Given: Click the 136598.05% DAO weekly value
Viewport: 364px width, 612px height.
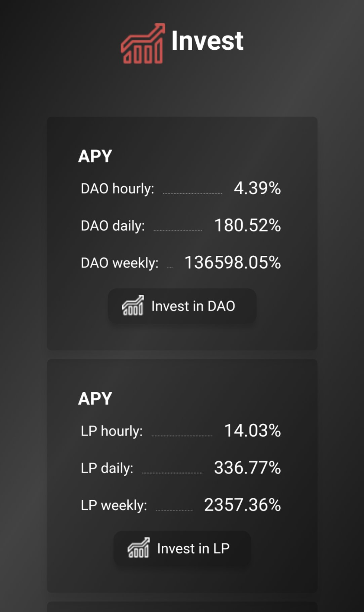Looking at the screenshot, I should [233, 262].
